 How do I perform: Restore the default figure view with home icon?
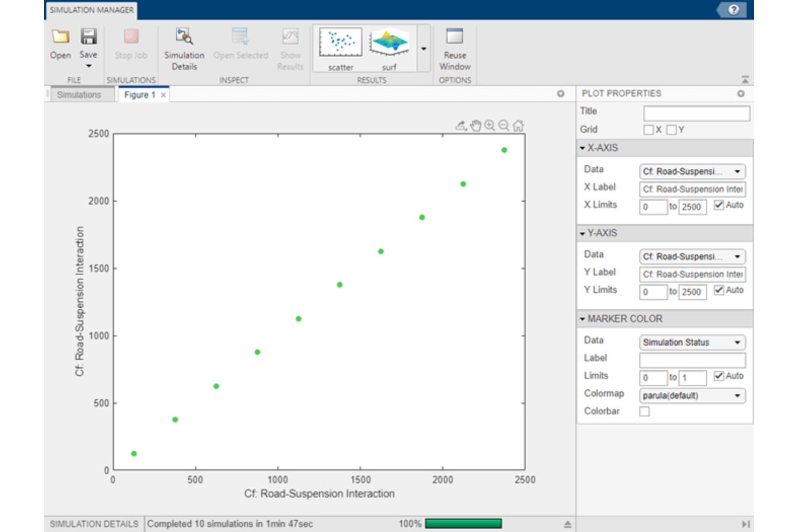pos(518,125)
